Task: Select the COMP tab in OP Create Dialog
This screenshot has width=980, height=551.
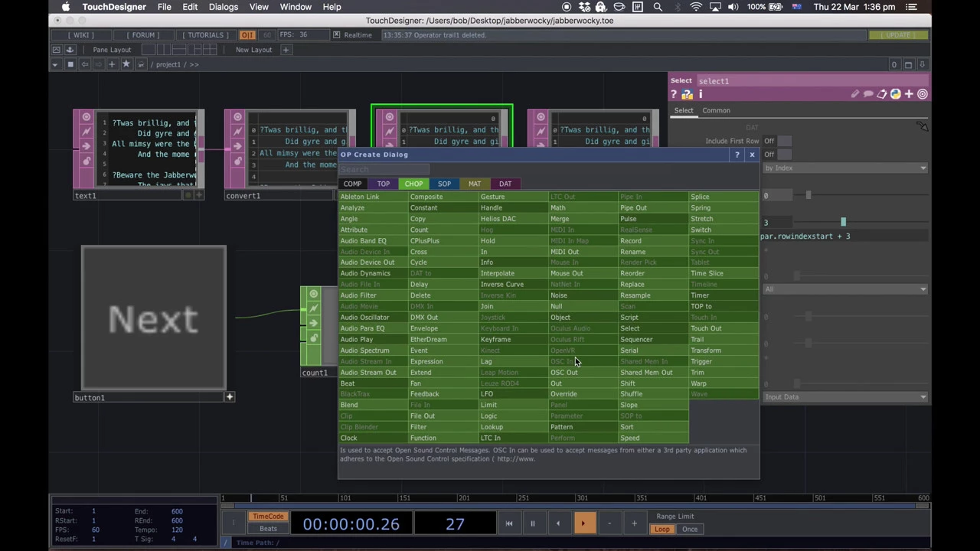Action: [x=352, y=184]
